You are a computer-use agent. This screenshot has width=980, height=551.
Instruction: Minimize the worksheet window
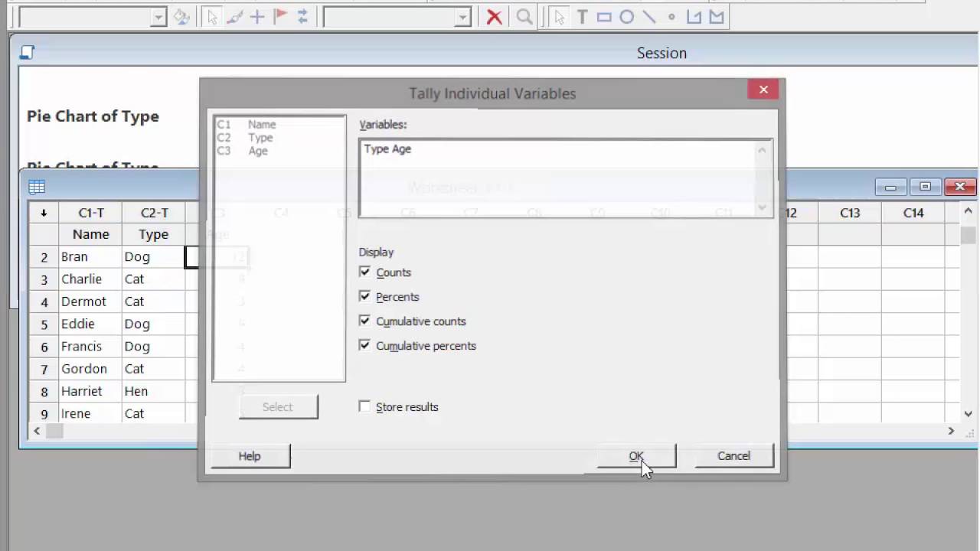[890, 187]
